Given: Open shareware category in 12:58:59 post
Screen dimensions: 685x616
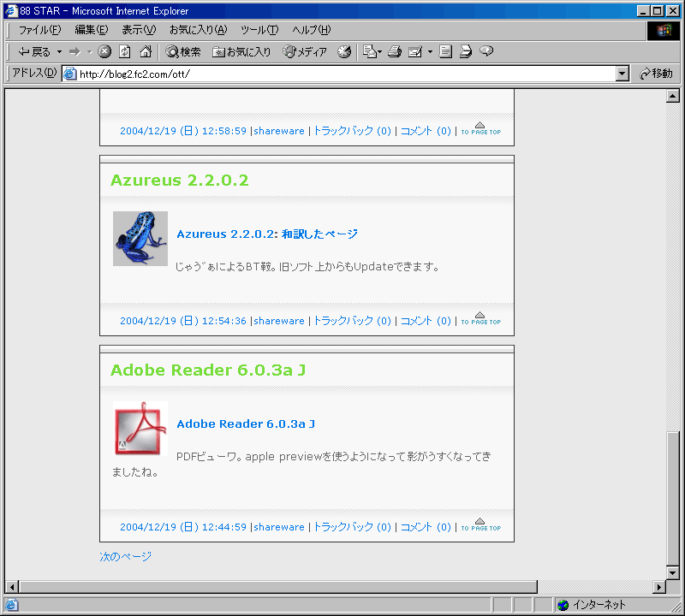Looking at the screenshot, I should coord(279,131).
